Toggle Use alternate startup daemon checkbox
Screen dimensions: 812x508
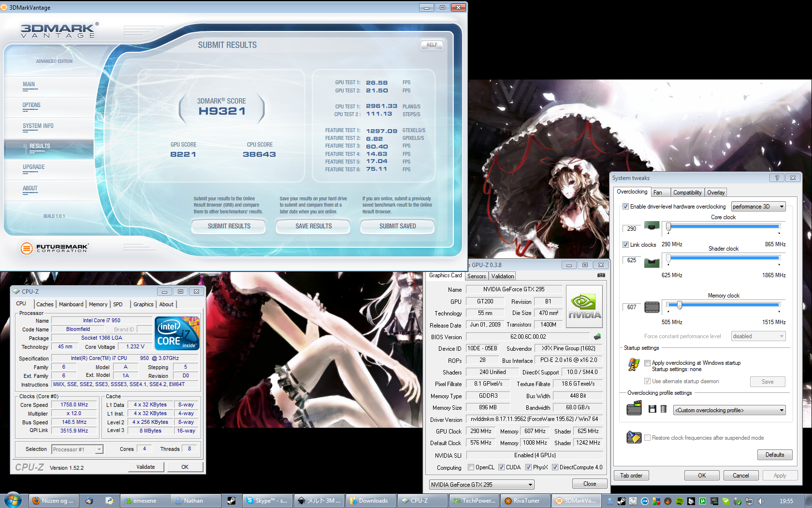(647, 381)
